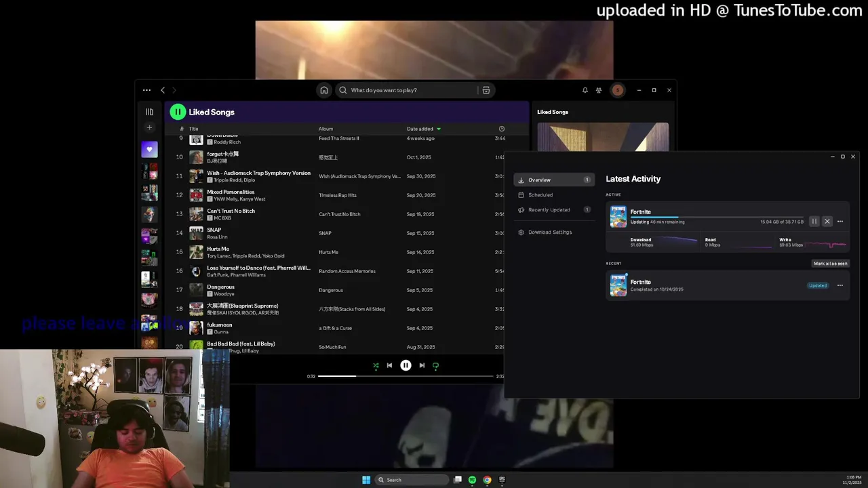Go back in Spotify navigation

tap(163, 90)
